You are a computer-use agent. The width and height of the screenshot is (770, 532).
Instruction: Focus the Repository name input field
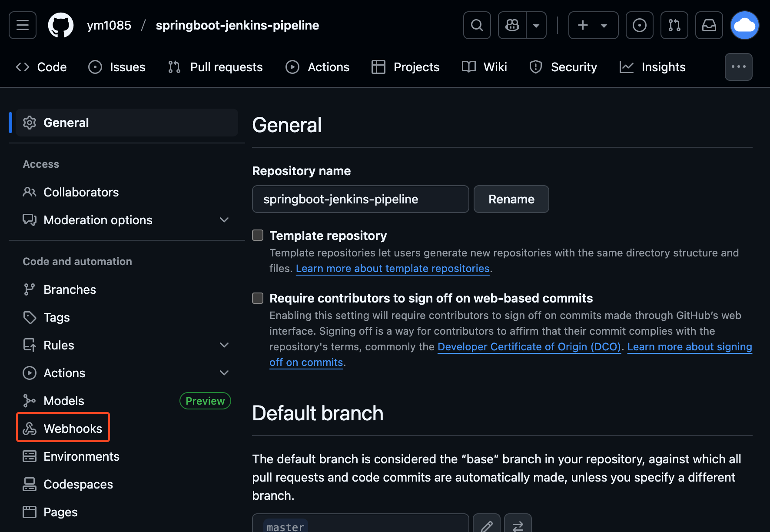point(361,199)
